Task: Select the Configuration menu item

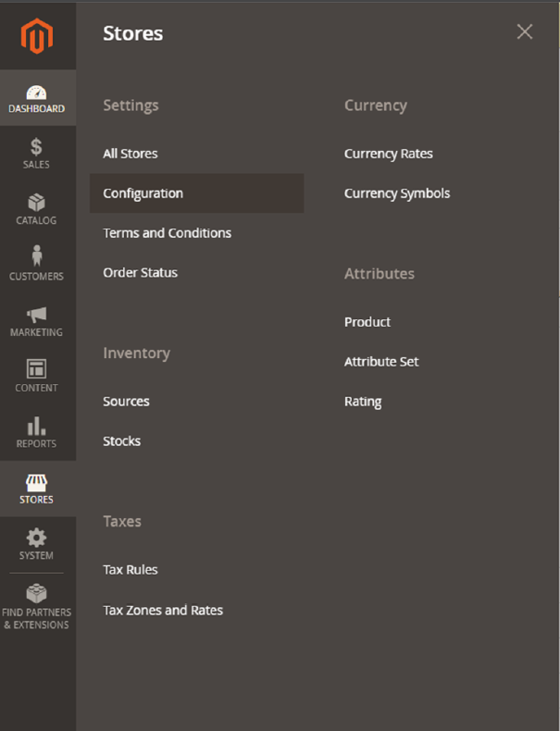Action: (x=143, y=193)
